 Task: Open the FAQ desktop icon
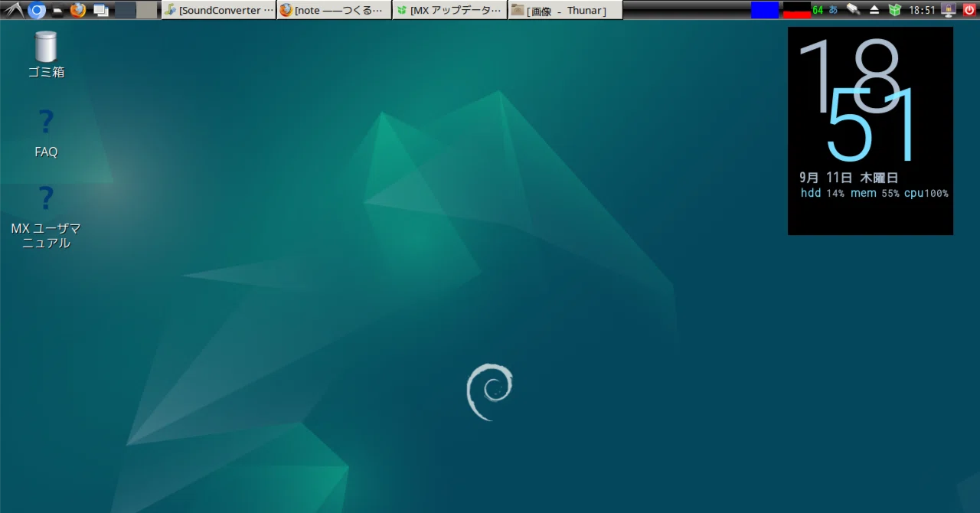(x=46, y=133)
